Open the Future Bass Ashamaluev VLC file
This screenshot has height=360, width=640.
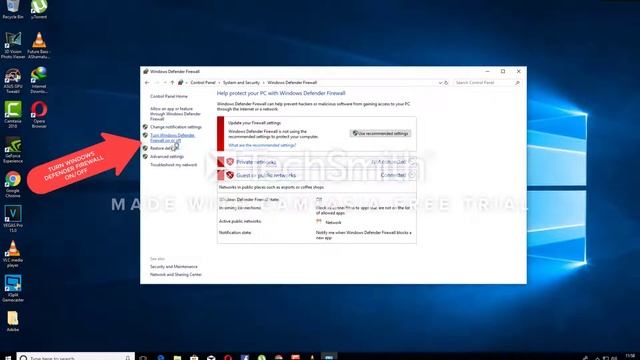coord(39,45)
